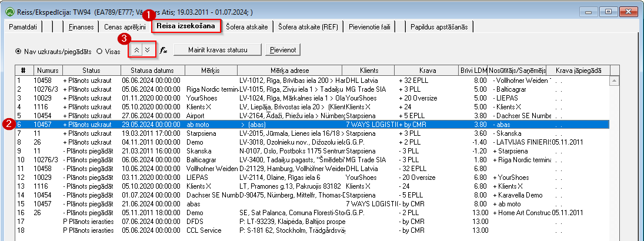The height and width of the screenshot is (241, 644).
Task: Click the Pievienot button
Action: pyautogui.click(x=283, y=50)
